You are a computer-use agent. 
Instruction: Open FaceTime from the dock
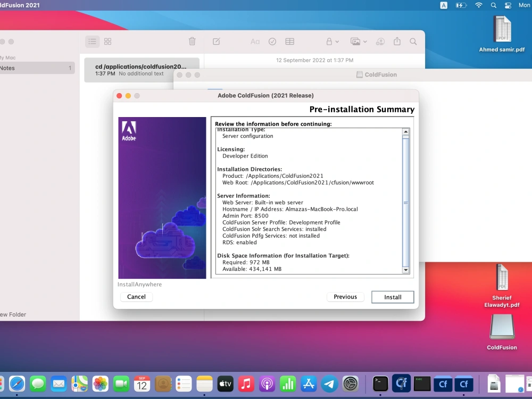pos(121,384)
